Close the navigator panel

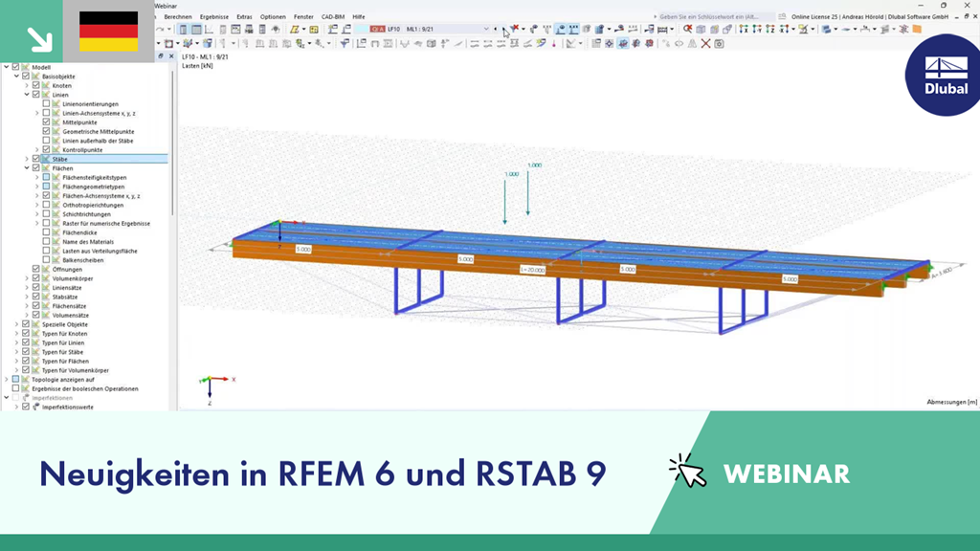(171, 56)
